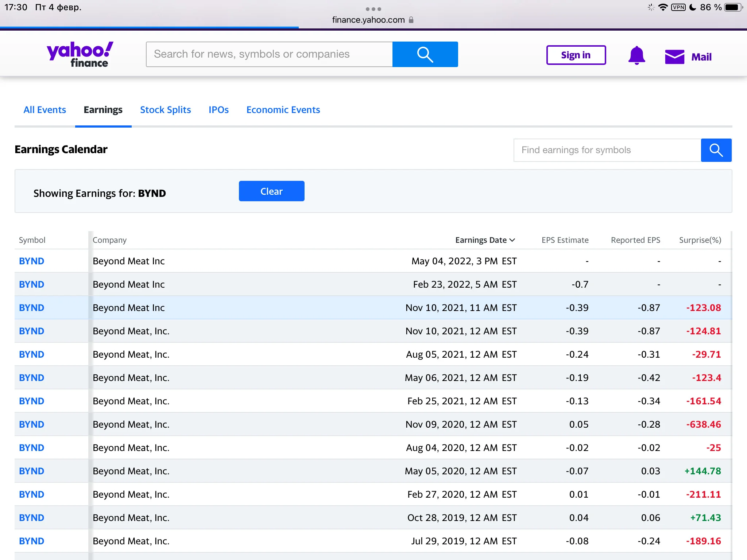Focus the news, symbols or companies search field
The image size is (747, 560).
pyautogui.click(x=269, y=54)
